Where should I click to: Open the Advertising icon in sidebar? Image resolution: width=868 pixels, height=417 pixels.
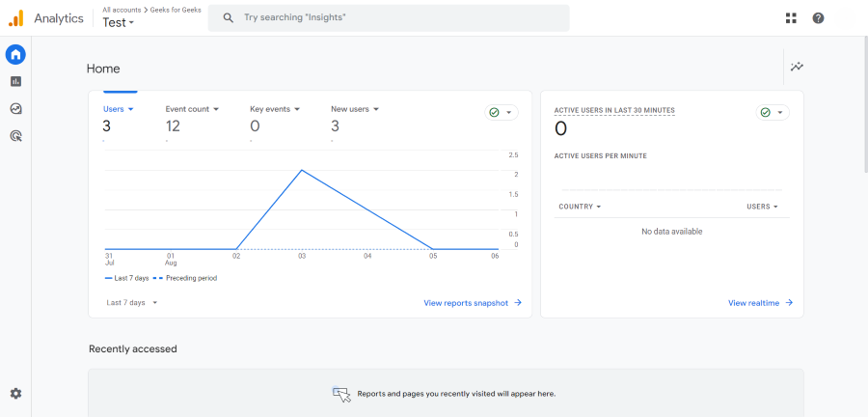[15, 136]
